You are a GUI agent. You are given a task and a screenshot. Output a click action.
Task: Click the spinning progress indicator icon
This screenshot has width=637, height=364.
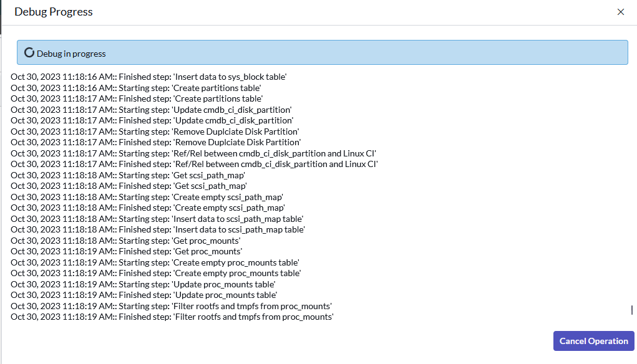(29, 52)
